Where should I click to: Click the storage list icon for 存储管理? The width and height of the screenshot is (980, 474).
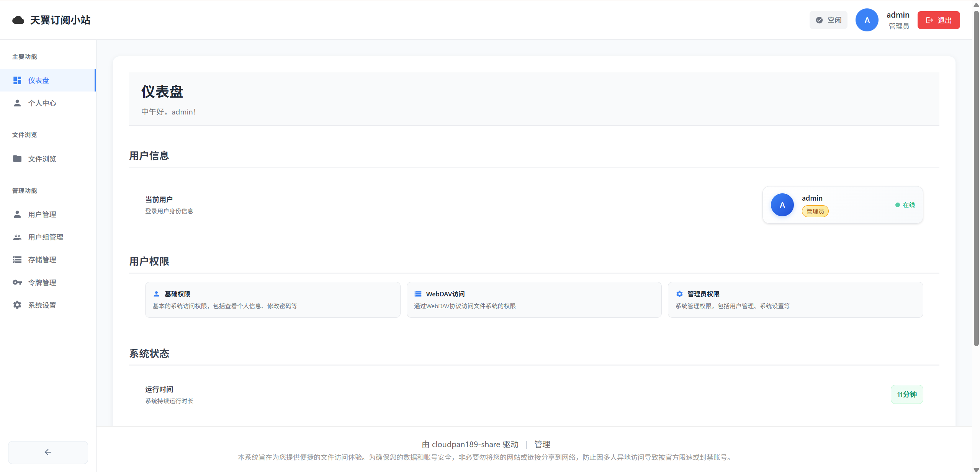[17, 260]
